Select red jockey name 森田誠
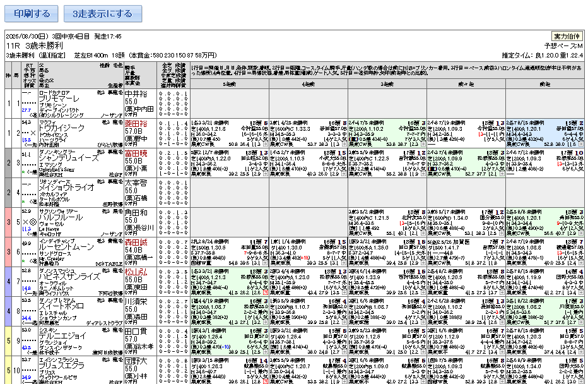Image resolution: width=588 pixels, height=384 pixels. coord(136,242)
